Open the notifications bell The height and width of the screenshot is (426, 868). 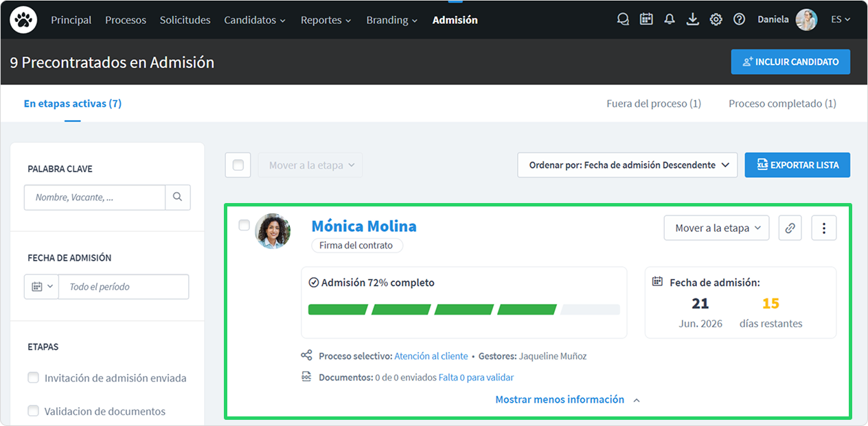(670, 20)
